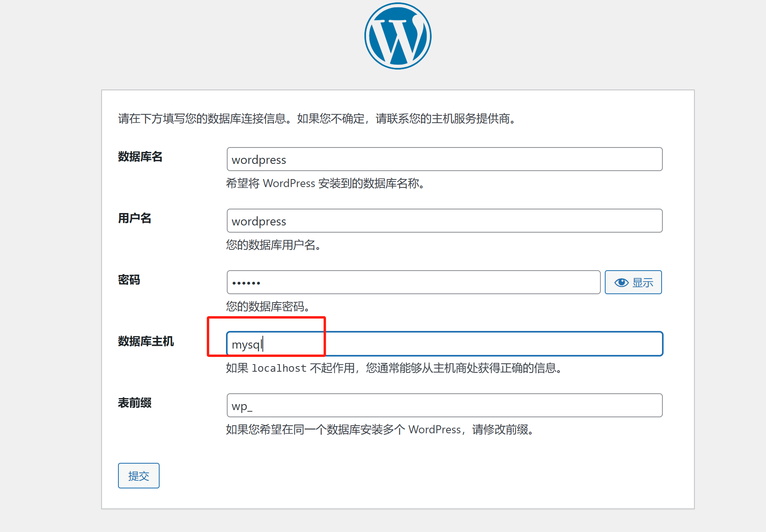Click the WordPress logo at the top
Viewport: 766px width, 532px height.
point(398,36)
